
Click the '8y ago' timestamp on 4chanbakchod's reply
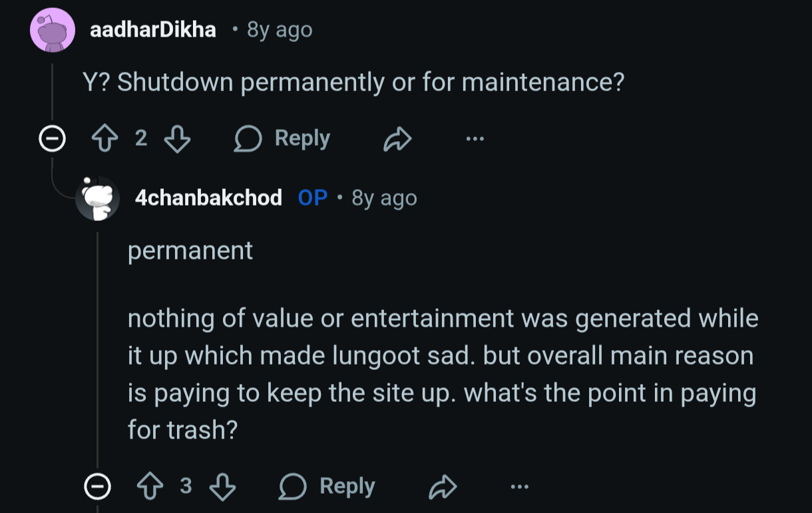click(x=384, y=198)
